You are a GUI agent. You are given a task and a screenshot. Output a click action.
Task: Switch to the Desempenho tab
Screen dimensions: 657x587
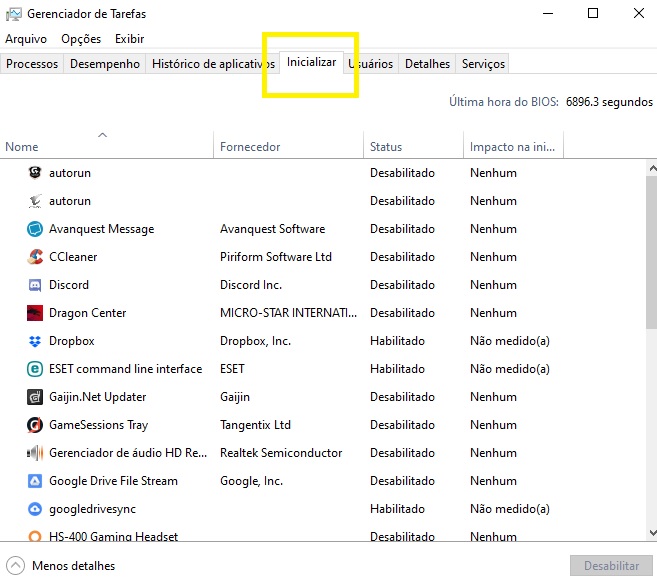105,64
